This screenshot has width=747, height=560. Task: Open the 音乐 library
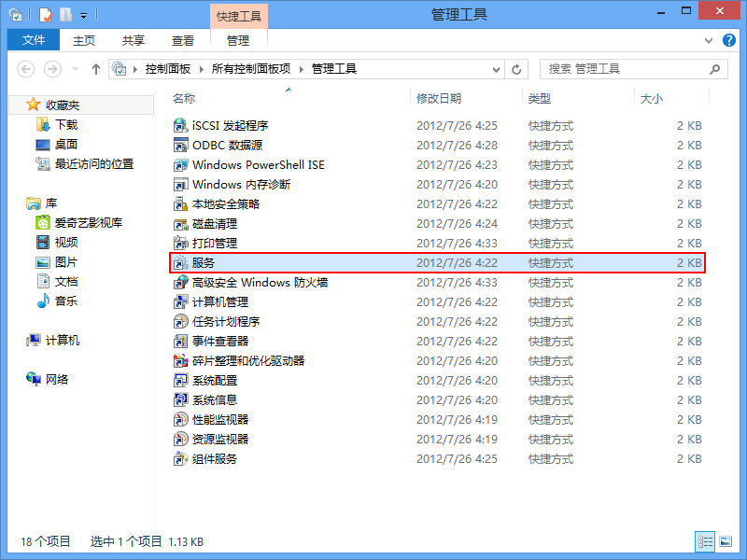[65, 301]
